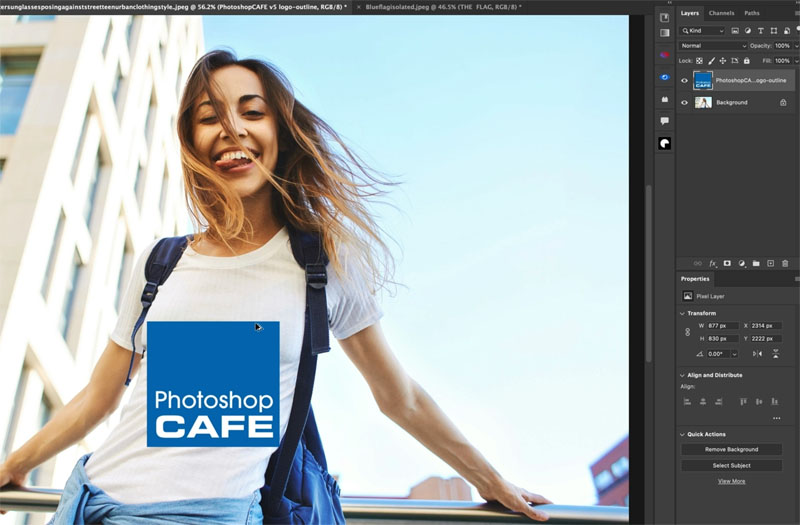
Task: Click the delete layer trash icon
Action: pos(785,263)
